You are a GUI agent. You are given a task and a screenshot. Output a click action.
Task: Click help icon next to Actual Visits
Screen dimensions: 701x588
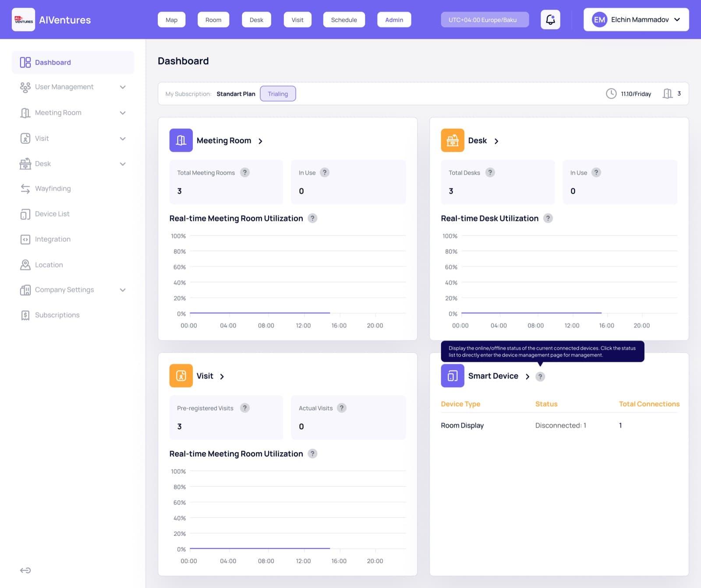342,408
